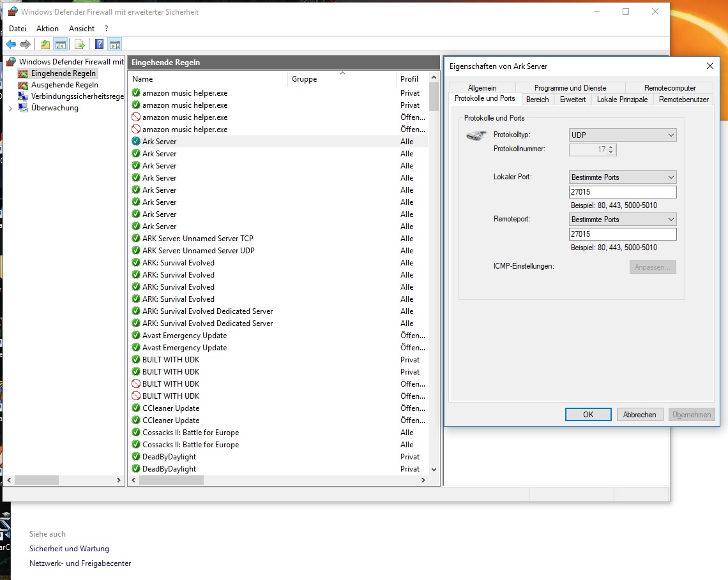Open the Remoteport Bestimmte Ports dropdown

[623, 219]
